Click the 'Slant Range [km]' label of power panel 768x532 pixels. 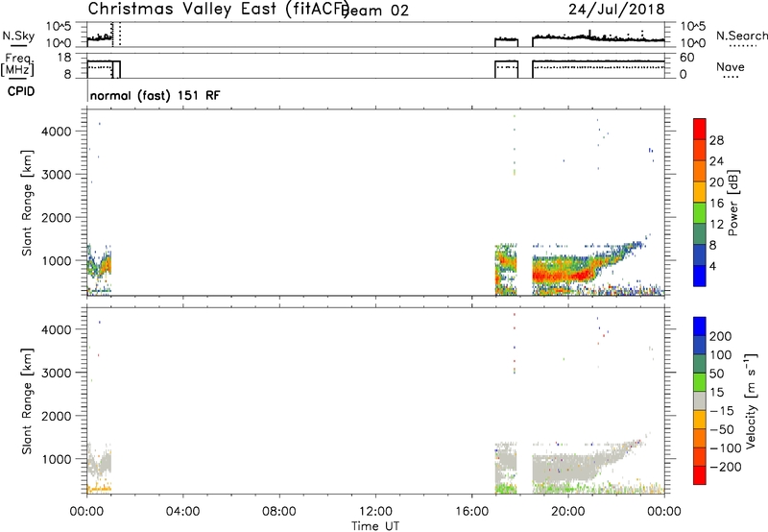pyautogui.click(x=27, y=203)
